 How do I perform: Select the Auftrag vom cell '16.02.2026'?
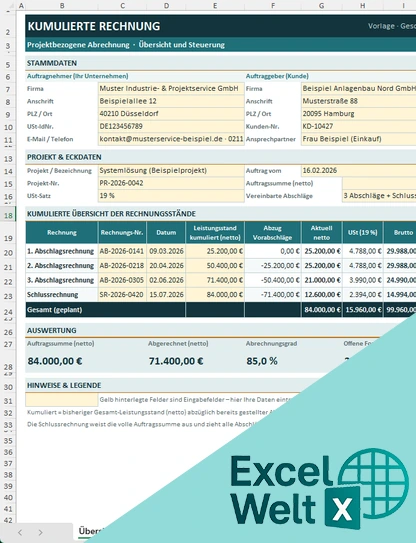[x=359, y=170]
